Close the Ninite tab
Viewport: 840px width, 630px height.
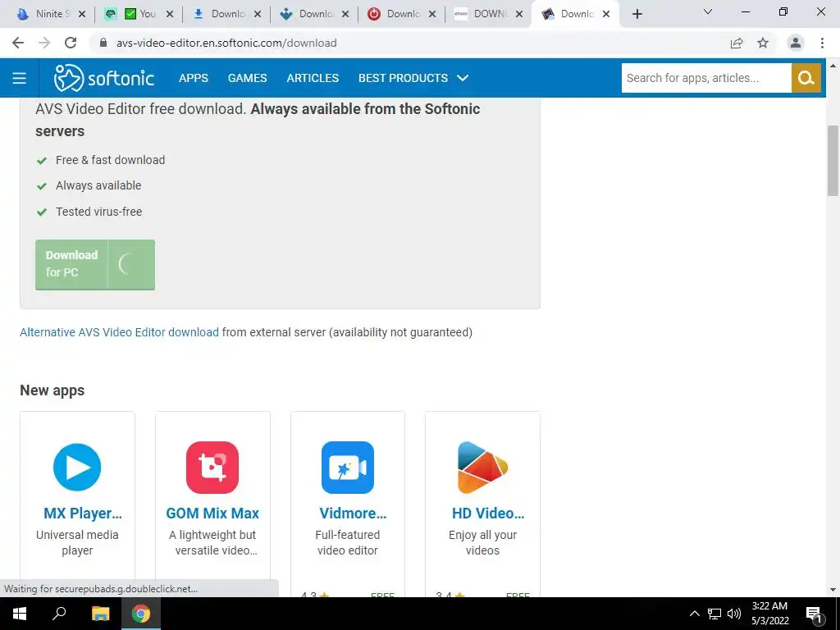(x=82, y=15)
